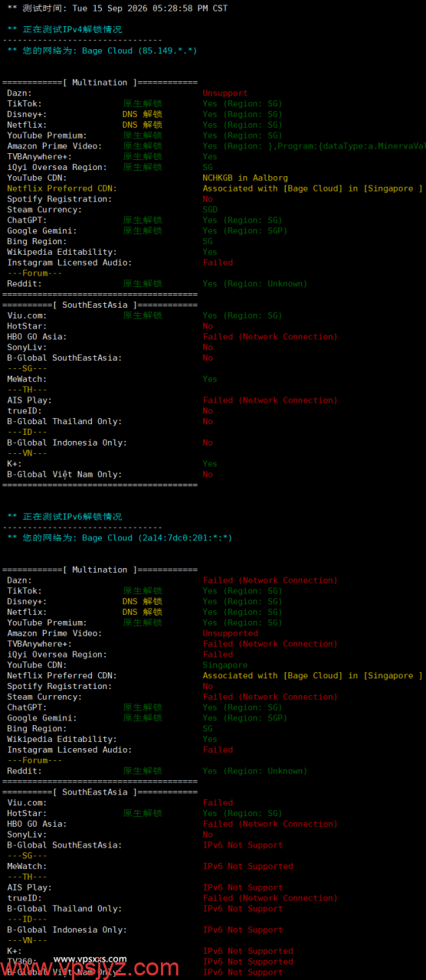This screenshot has height=980, width=426.
Task: Click the first Instagram Licensed Audio Failed result
Action: (x=218, y=263)
